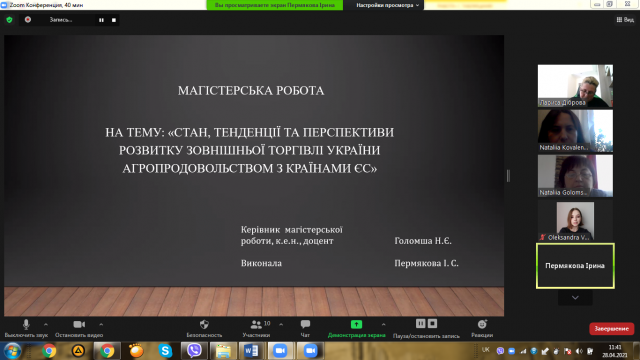Stop recording from top-left Запись indicator

(114, 20)
